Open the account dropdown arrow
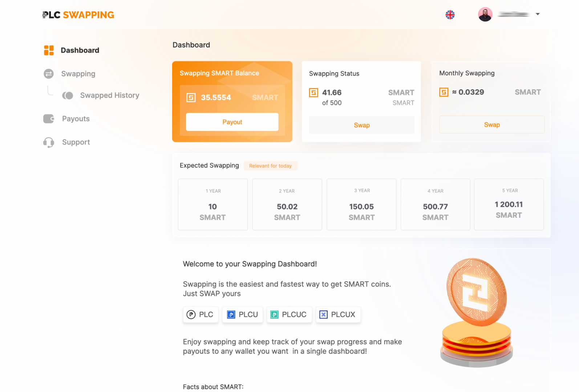This screenshot has height=392, width=579. pyautogui.click(x=538, y=14)
